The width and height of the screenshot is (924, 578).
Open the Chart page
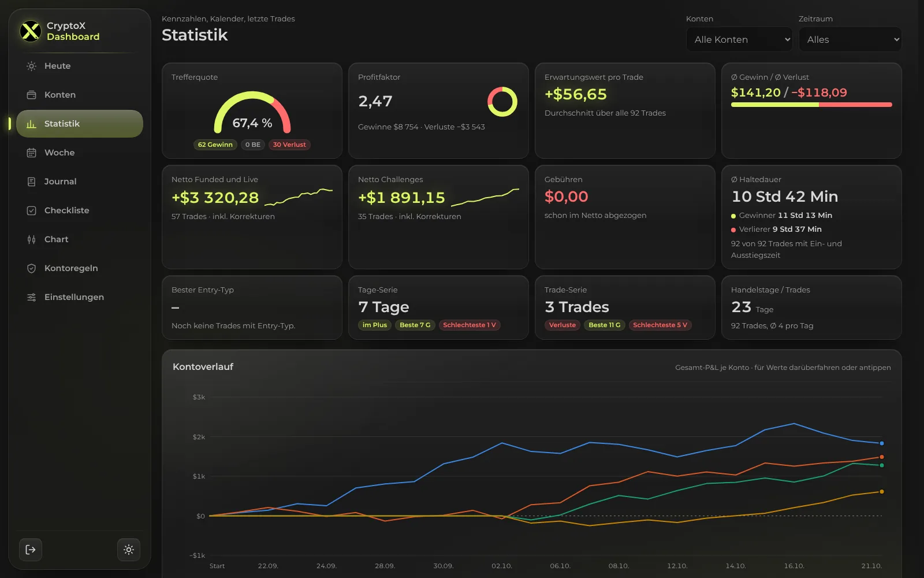[x=80, y=239]
